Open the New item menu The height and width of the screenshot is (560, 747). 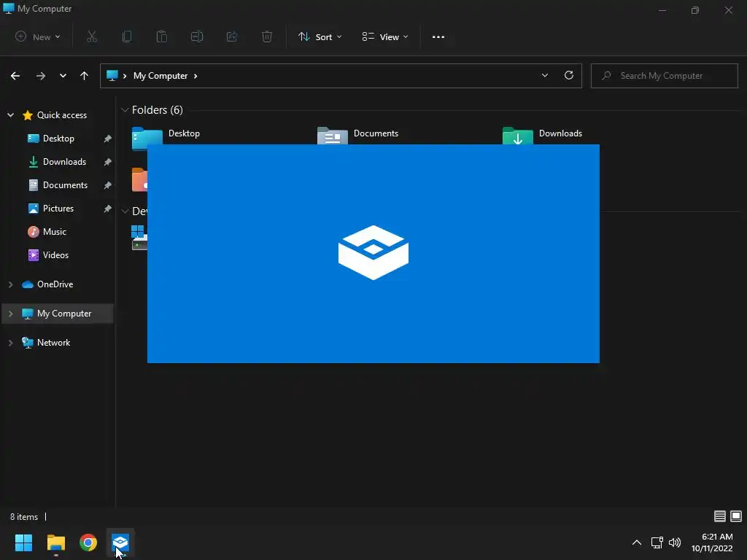tap(38, 36)
